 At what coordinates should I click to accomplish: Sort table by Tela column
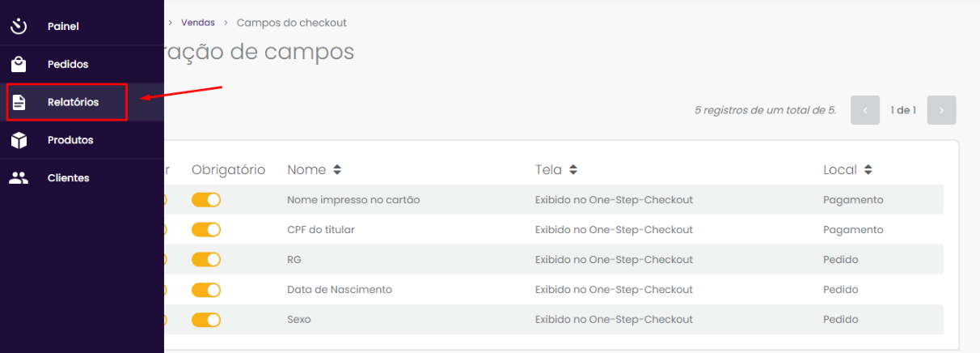[x=573, y=170]
